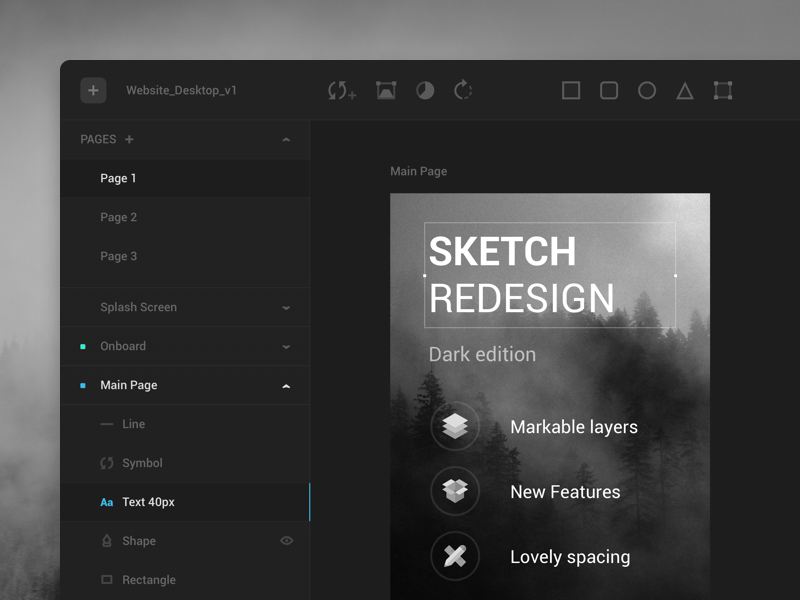Click the plus button beside the file name
Image resolution: width=800 pixels, height=600 pixels.
coord(93,91)
